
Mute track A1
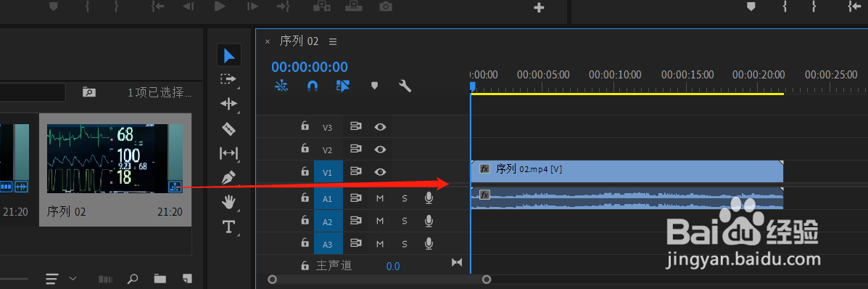[x=380, y=198]
